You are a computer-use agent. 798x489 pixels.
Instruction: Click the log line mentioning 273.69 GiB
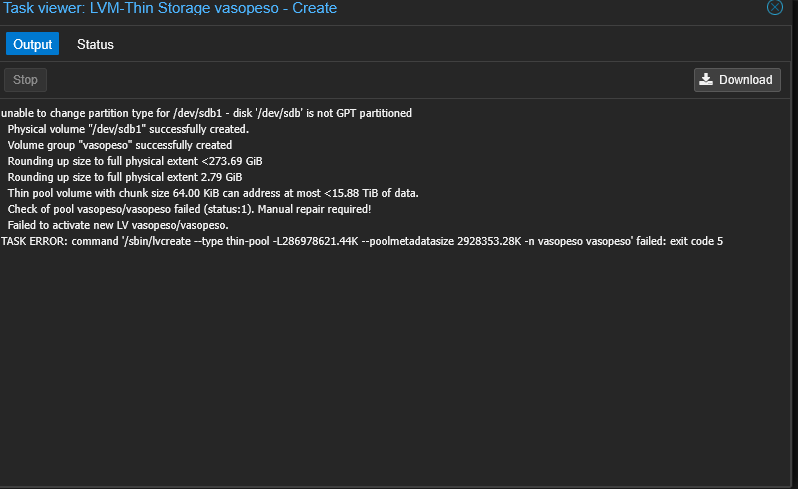tap(135, 161)
